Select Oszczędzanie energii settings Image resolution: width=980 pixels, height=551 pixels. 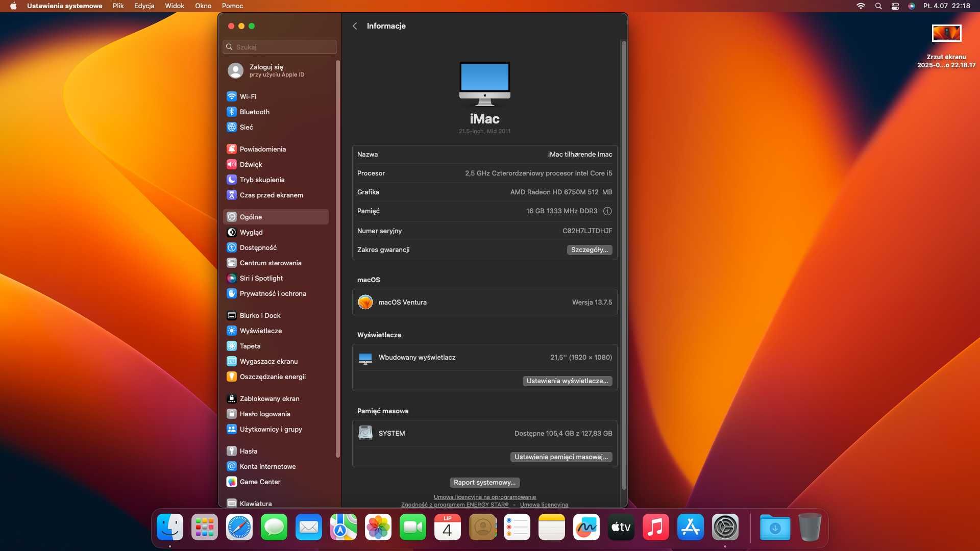[x=276, y=377]
